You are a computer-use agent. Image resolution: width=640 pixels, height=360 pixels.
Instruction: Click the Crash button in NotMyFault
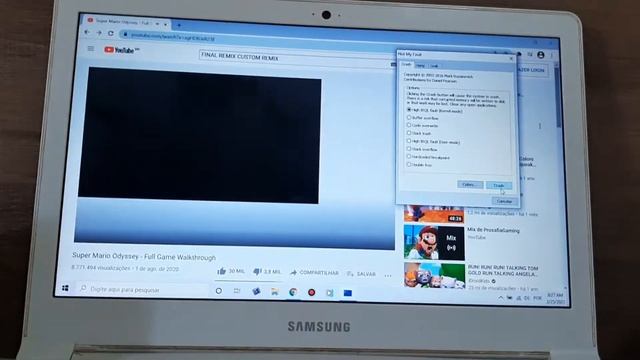coord(499,185)
